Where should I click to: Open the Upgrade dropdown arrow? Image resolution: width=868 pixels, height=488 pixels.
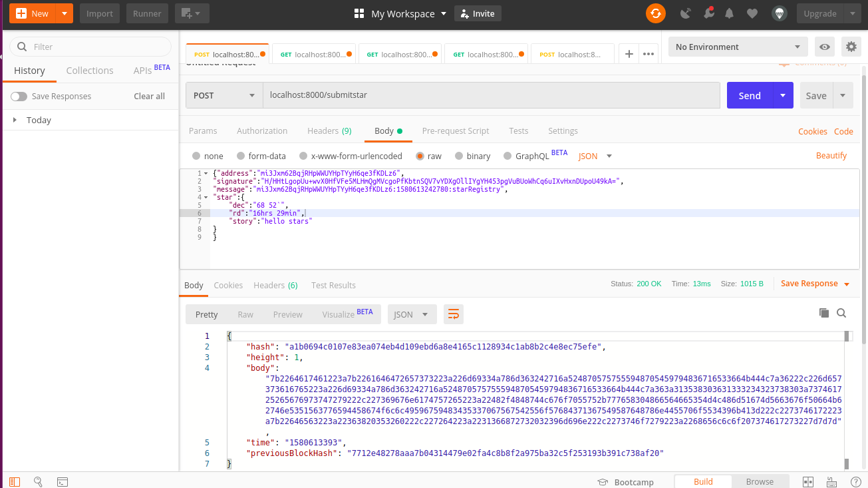[x=853, y=13]
